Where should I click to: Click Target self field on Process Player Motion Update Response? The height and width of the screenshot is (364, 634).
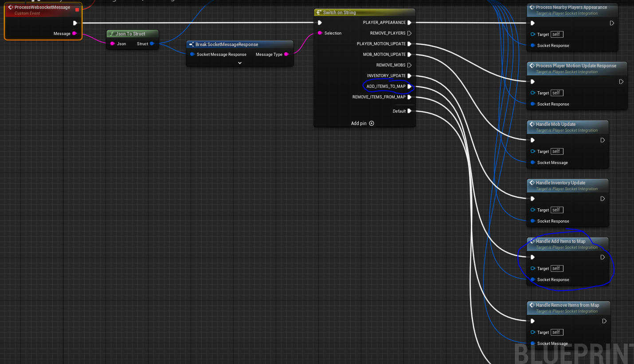pyautogui.click(x=557, y=93)
